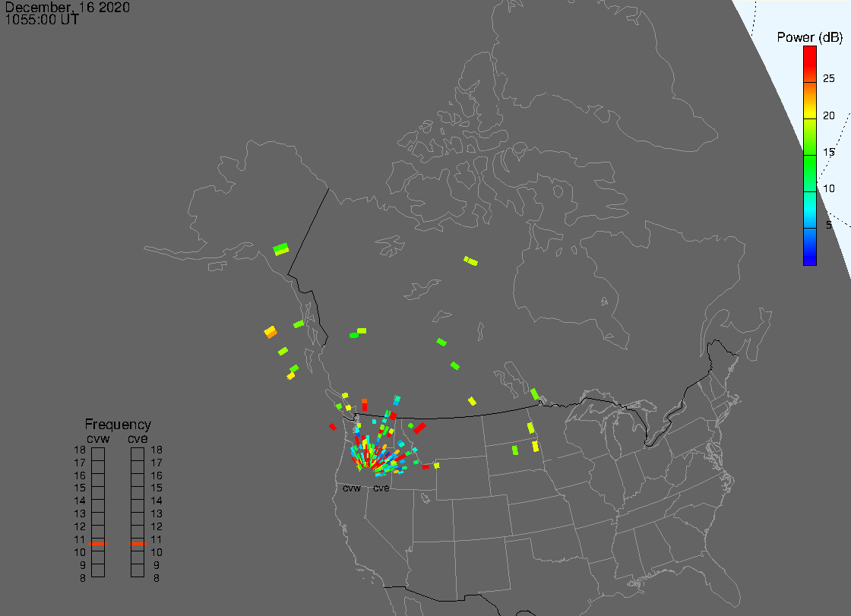Click the yellow-green patch in northern Canada

470,261
